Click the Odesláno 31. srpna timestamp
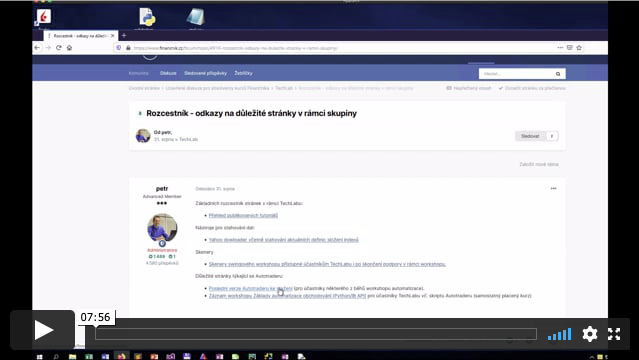Screen dimensions: 639x360 coord(215,189)
